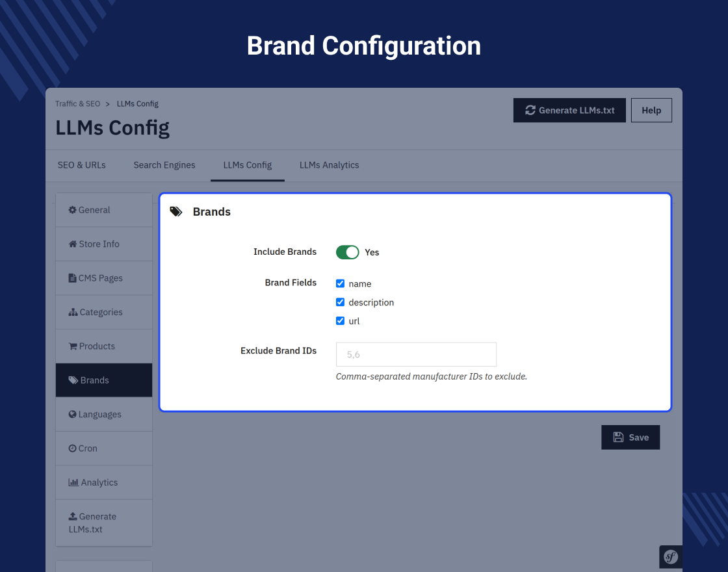Image resolution: width=728 pixels, height=572 pixels.
Task: Open the LLMs Analytics tab
Action: (329, 165)
